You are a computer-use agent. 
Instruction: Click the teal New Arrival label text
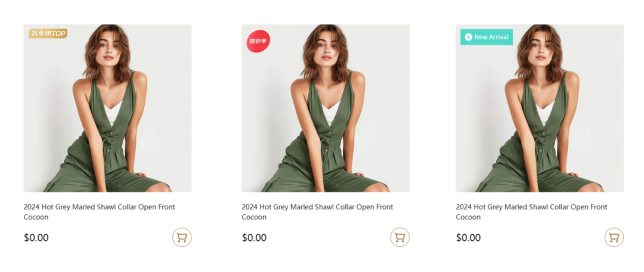coord(491,37)
